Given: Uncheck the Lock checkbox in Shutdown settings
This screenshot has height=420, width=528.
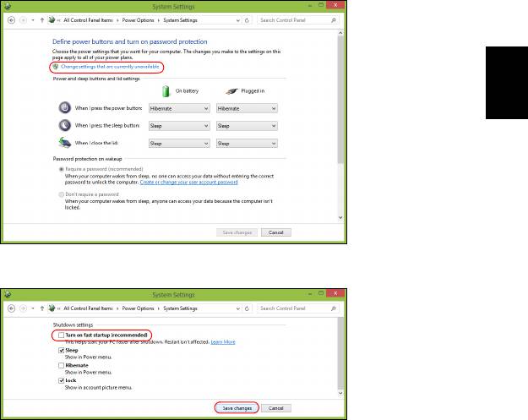Looking at the screenshot, I should tap(62, 380).
